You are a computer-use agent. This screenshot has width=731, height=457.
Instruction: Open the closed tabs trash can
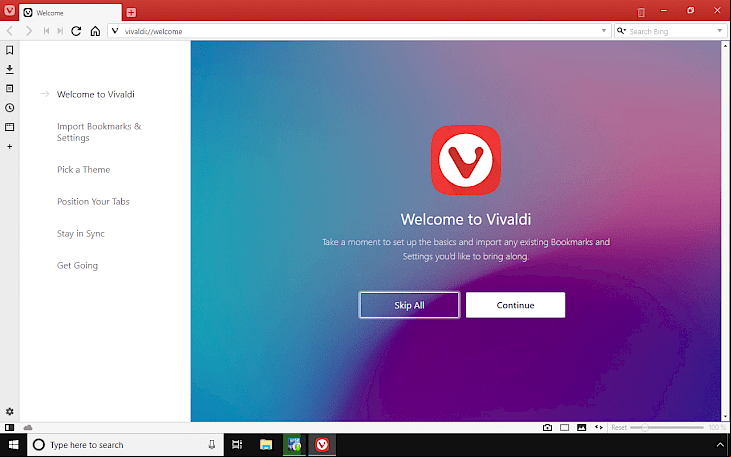[641, 12]
